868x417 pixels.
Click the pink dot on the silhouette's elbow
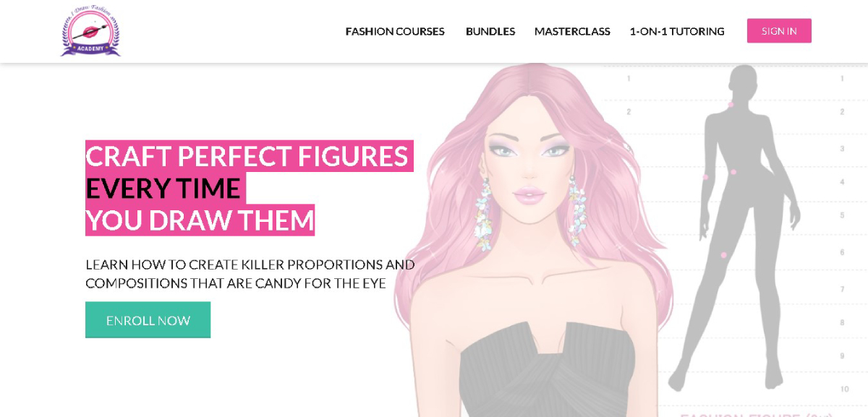(x=705, y=177)
